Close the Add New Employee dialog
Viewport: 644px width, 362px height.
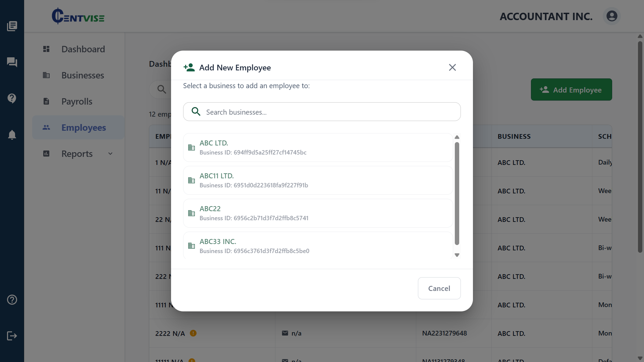pos(452,67)
